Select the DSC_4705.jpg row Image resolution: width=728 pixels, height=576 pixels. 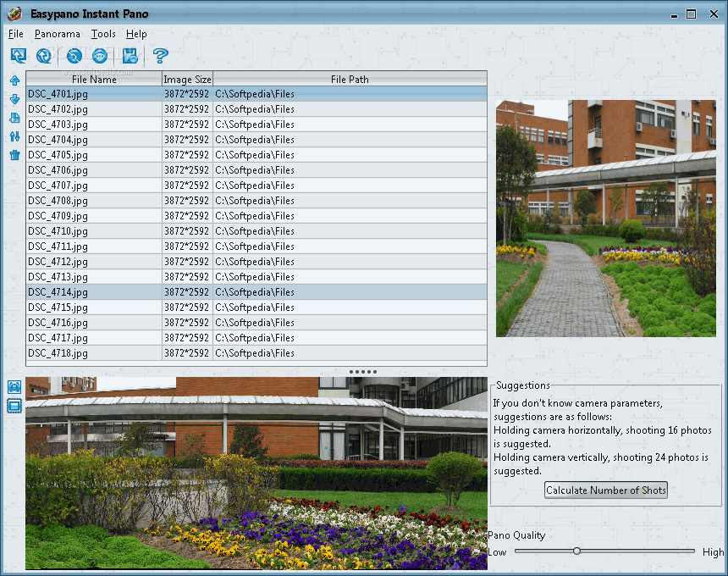tap(256, 155)
